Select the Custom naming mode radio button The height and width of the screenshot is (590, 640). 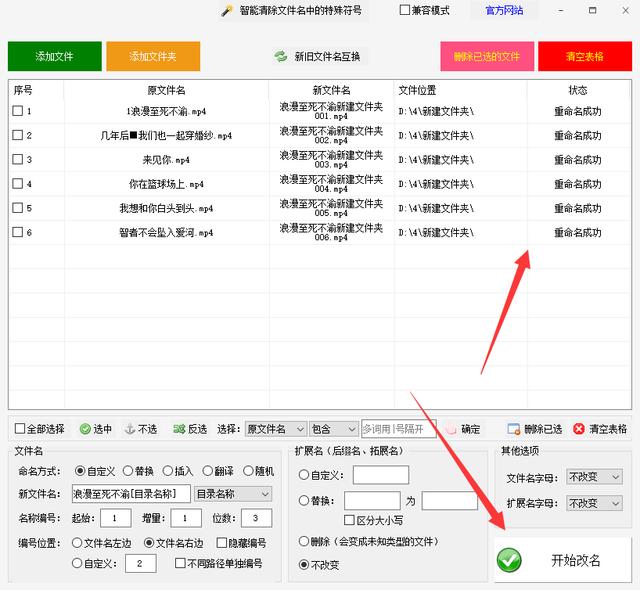point(80,471)
